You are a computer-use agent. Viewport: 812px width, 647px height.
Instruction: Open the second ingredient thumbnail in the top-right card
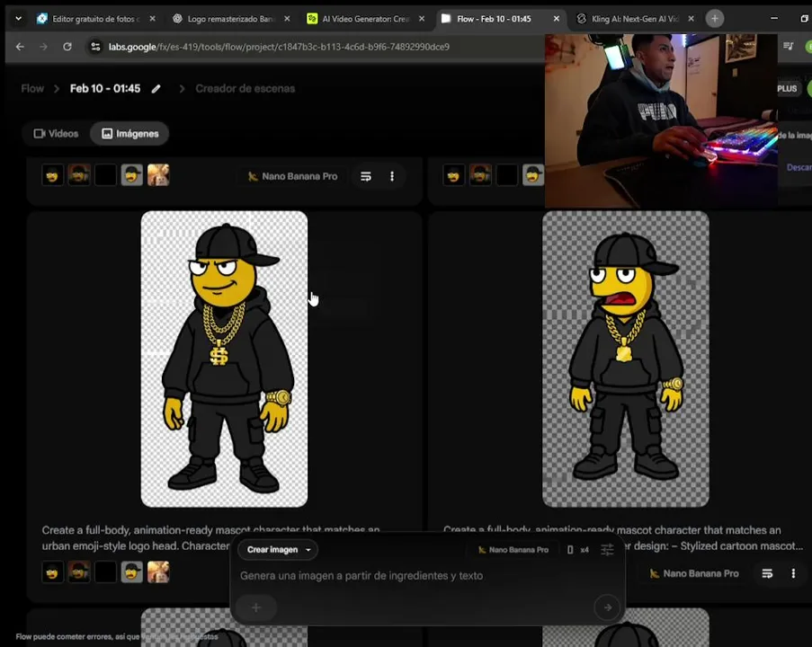[480, 175]
